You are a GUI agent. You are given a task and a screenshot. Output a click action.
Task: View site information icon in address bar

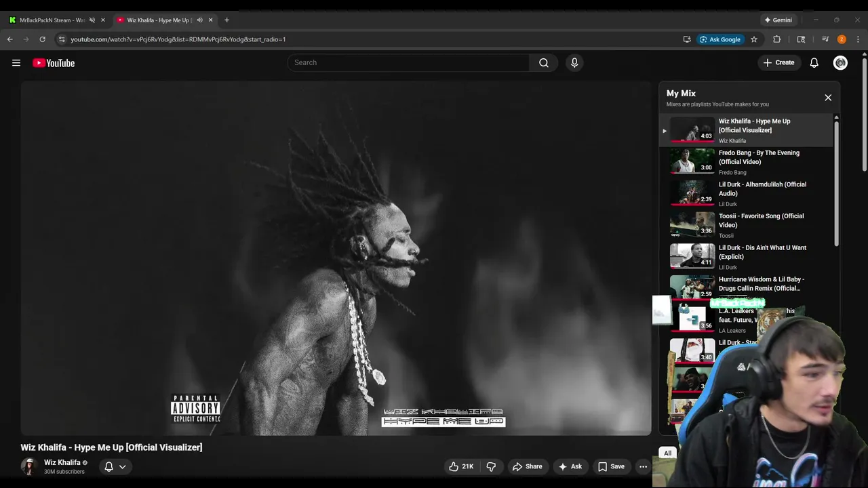[62, 39]
